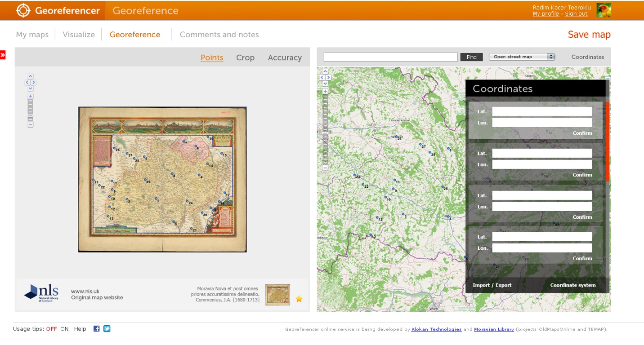This screenshot has width=644, height=345.
Task: Click the Save map link
Action: click(x=589, y=35)
